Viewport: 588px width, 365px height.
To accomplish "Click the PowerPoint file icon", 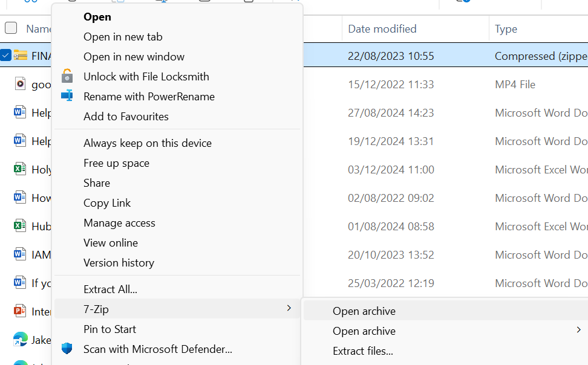I will coord(21,311).
